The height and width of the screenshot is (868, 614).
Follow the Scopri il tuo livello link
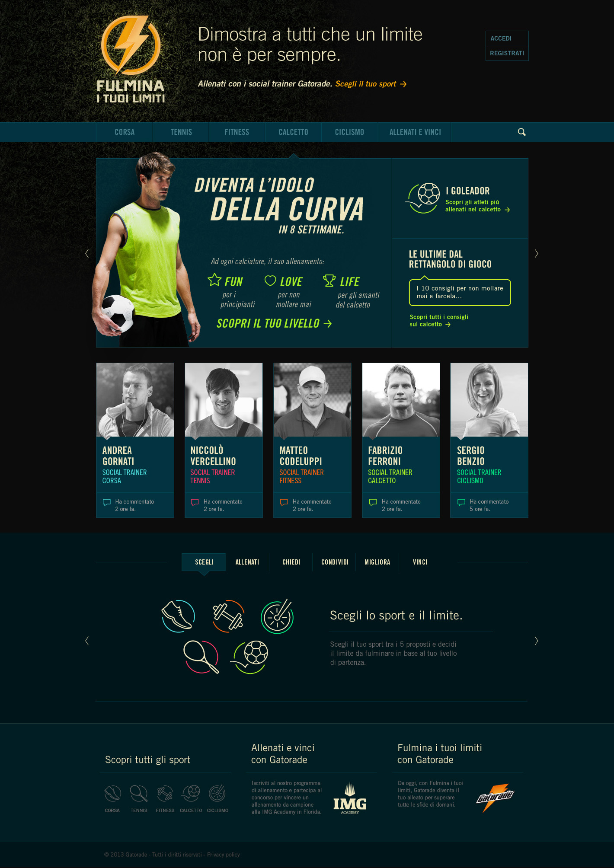tap(274, 323)
